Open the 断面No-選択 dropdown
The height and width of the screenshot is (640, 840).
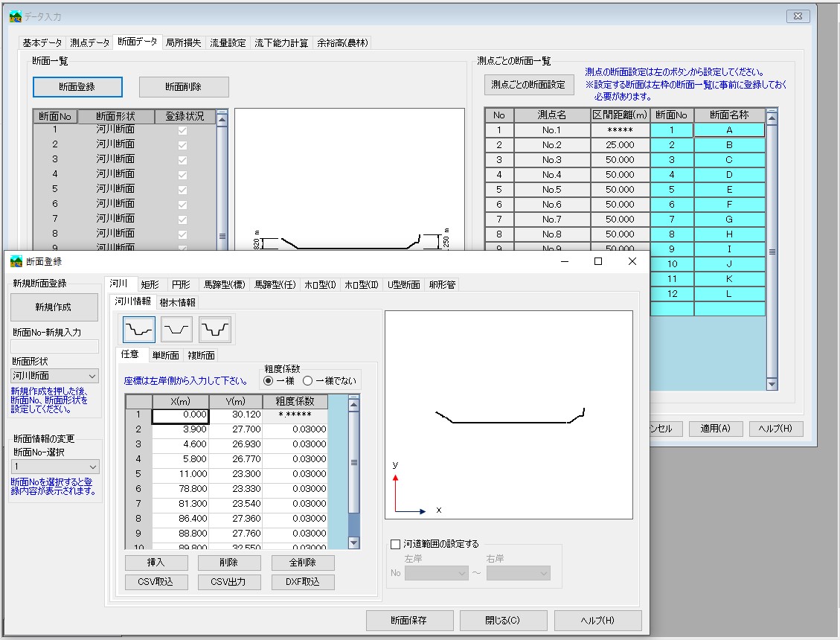(54, 467)
